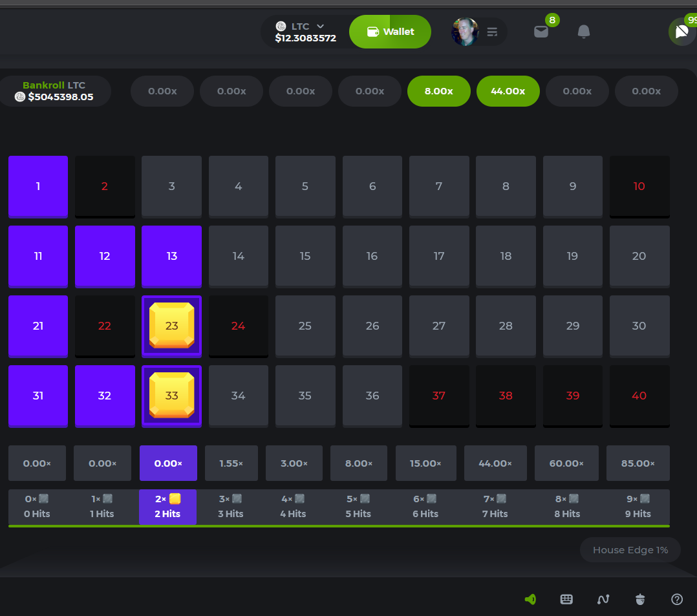Click the House Edge 1% label
The height and width of the screenshot is (616, 697).
(630, 550)
